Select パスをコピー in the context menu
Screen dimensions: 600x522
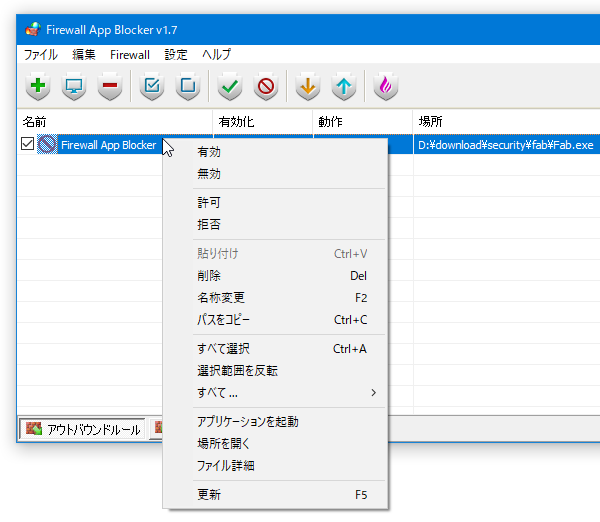(x=275, y=320)
